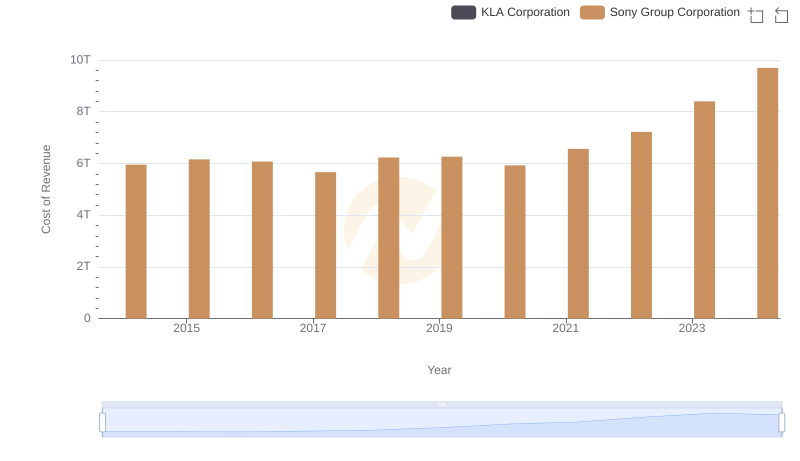The height and width of the screenshot is (461, 800).
Task: Toggle KLA Corporation legend series
Action: click(x=510, y=12)
